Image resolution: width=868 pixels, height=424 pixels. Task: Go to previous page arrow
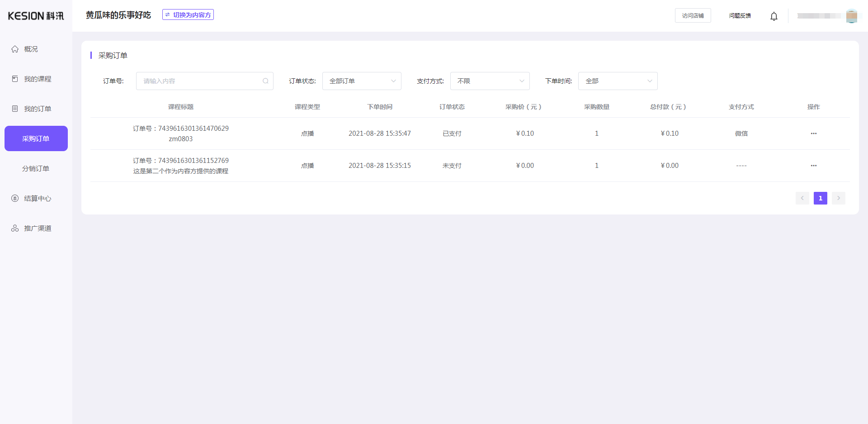click(x=802, y=198)
